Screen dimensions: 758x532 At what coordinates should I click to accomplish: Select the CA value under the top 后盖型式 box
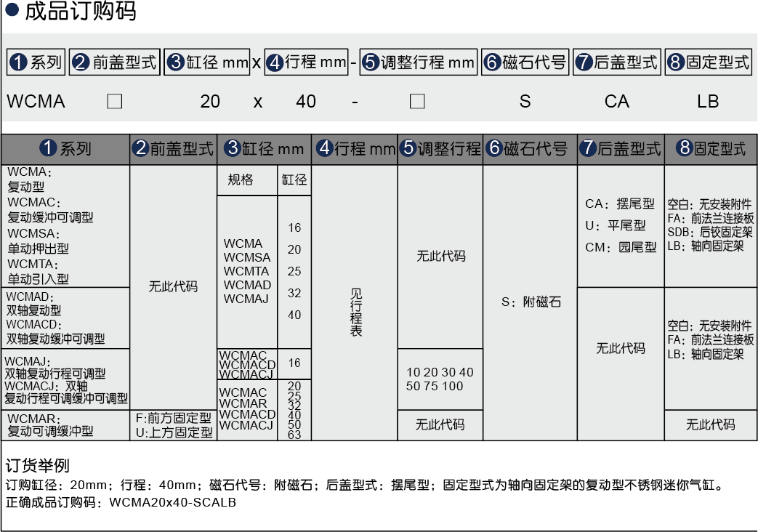616,102
